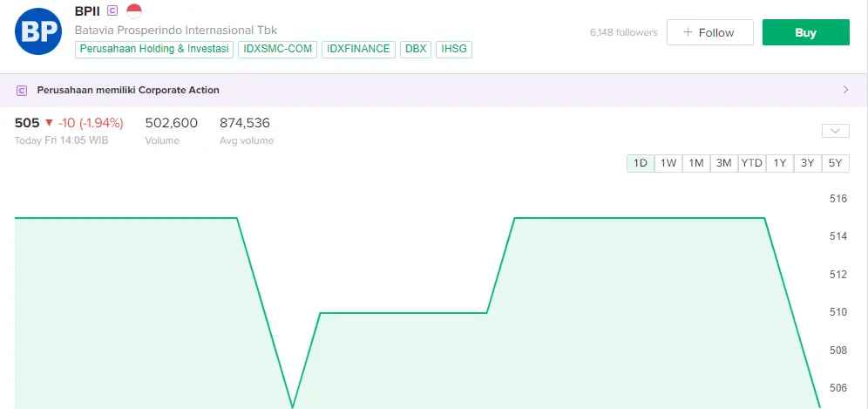
Task: Click the Batavia Prosperindo Internasional Tbk name
Action: tap(176, 30)
